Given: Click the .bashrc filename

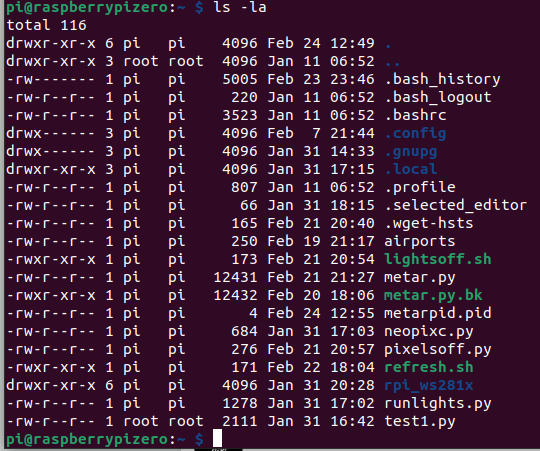Looking at the screenshot, I should 416,115.
